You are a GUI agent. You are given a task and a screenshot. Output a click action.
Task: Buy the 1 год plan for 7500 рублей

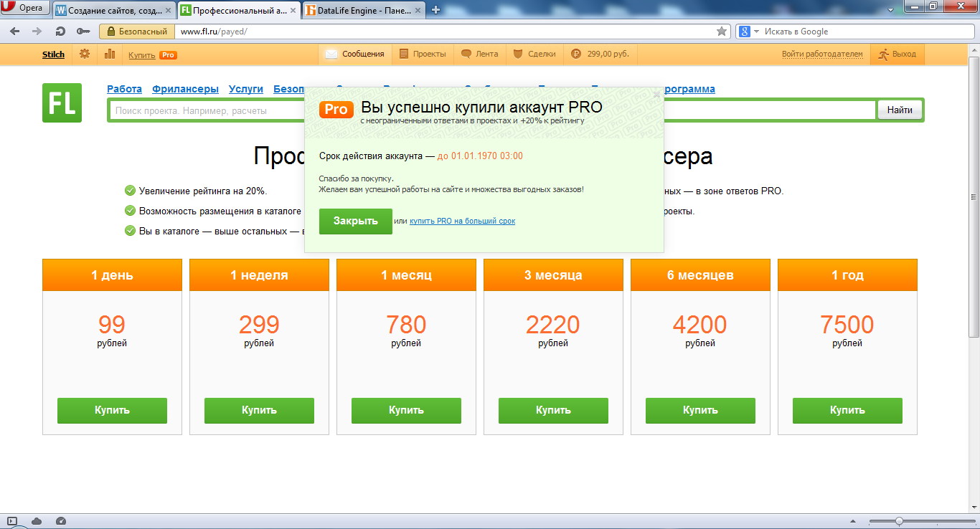pyautogui.click(x=847, y=411)
